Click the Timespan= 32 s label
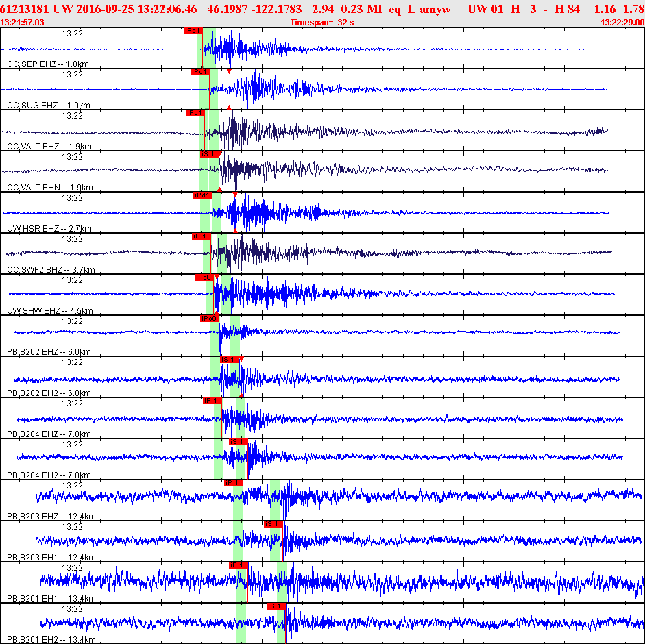 click(322, 23)
